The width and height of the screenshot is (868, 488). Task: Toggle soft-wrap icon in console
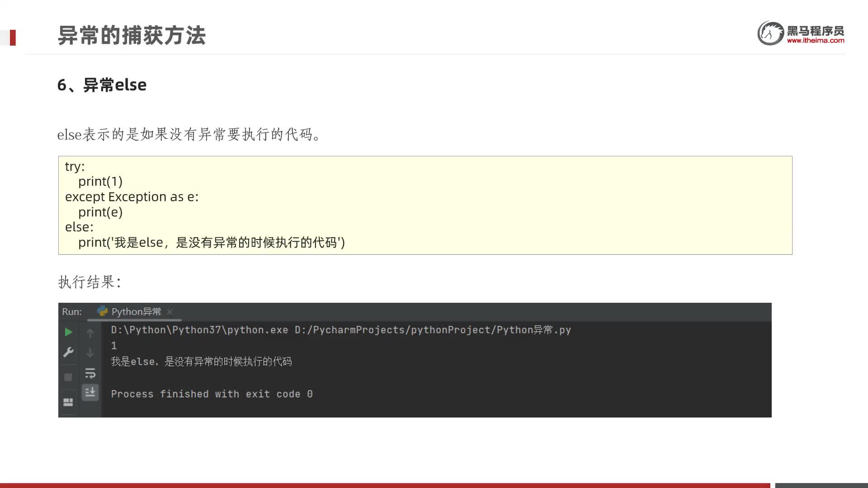(90, 373)
